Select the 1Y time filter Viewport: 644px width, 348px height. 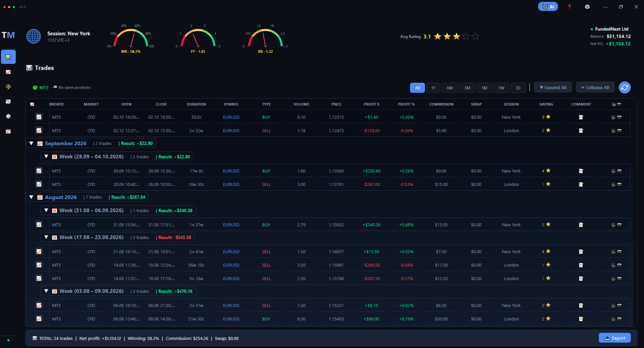tap(433, 88)
